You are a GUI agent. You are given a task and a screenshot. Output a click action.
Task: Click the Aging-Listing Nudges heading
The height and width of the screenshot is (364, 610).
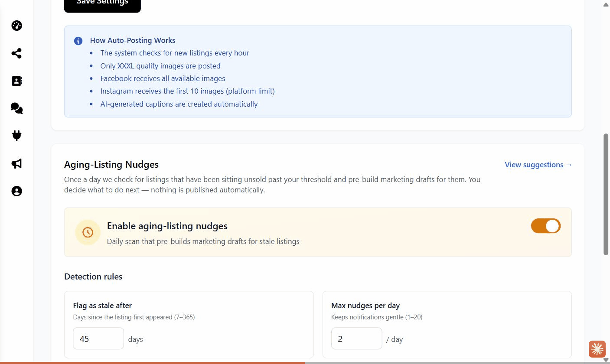point(111,164)
